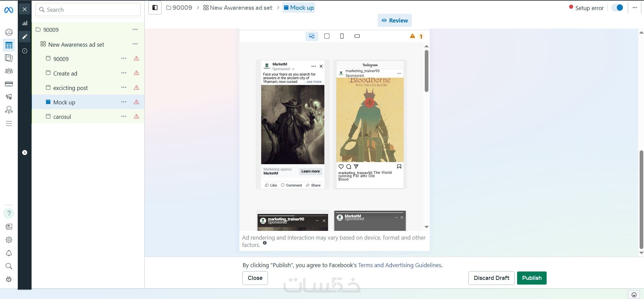Click the info icon after 'factors.'
The width and height of the screenshot is (644, 299).
click(265, 243)
